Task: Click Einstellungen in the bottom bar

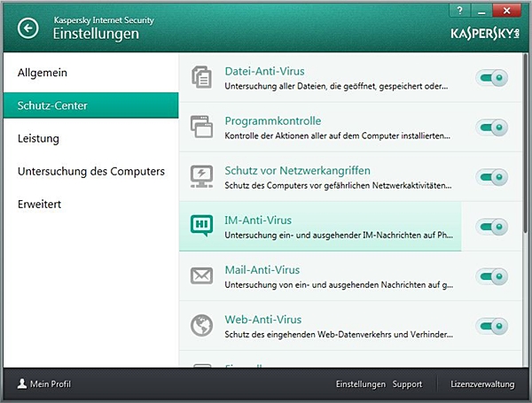Action: pyautogui.click(x=361, y=384)
